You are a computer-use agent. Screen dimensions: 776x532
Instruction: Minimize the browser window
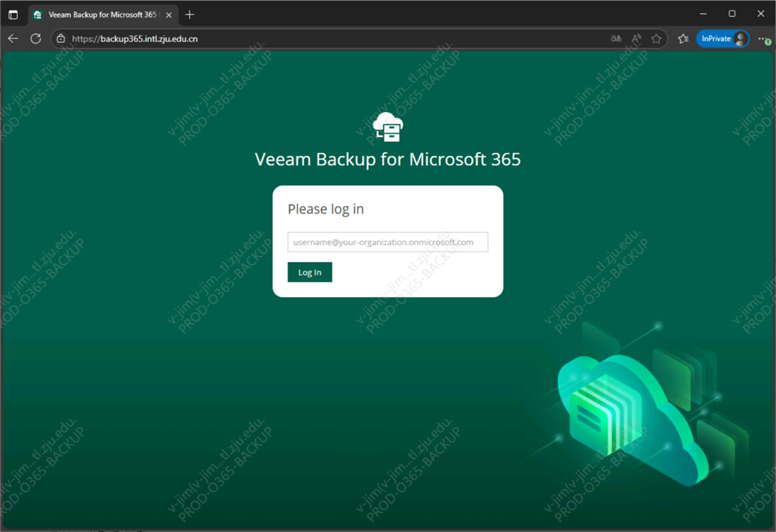pyautogui.click(x=703, y=14)
